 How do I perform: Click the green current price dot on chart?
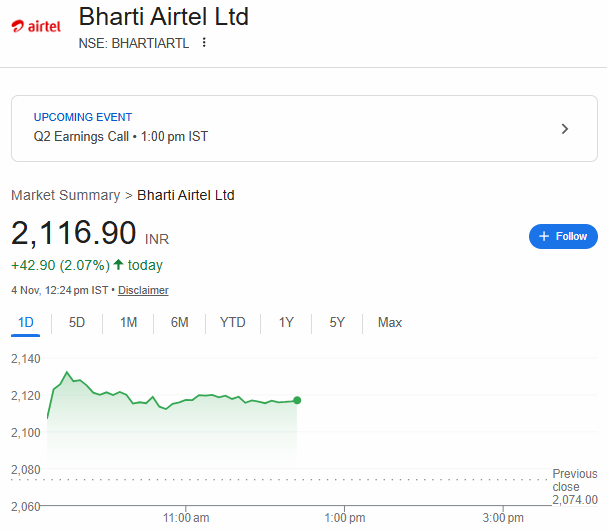tap(297, 400)
